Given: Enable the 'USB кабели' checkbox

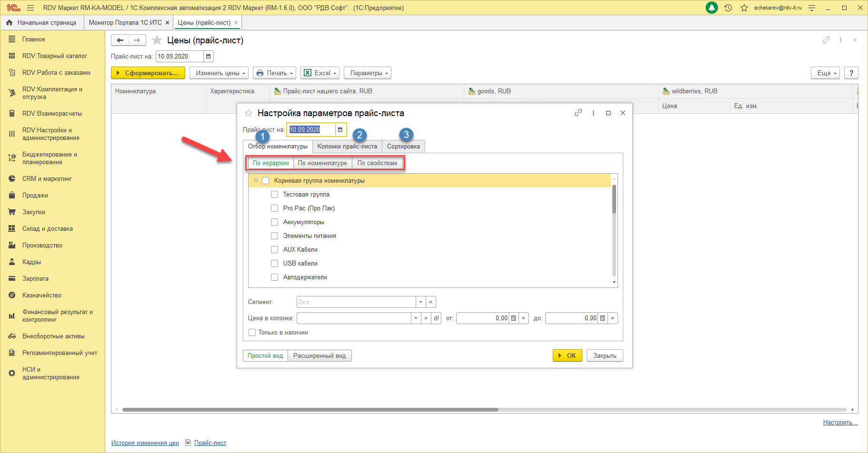Looking at the screenshot, I should click(274, 264).
